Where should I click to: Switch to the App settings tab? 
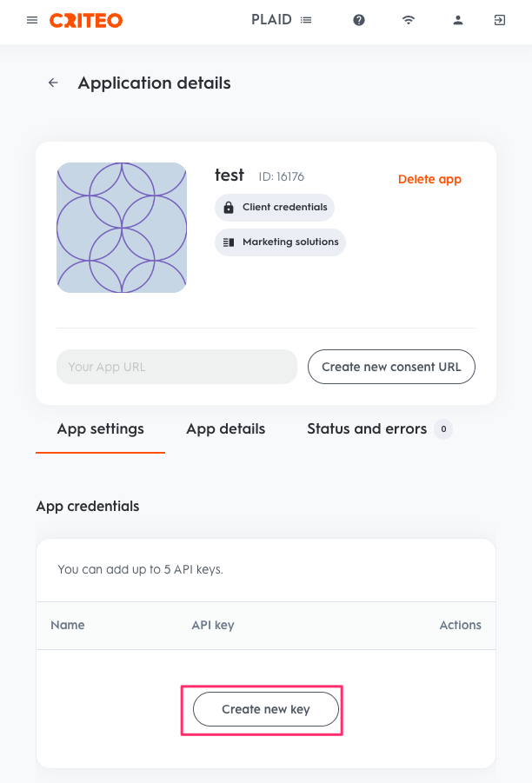click(x=101, y=429)
